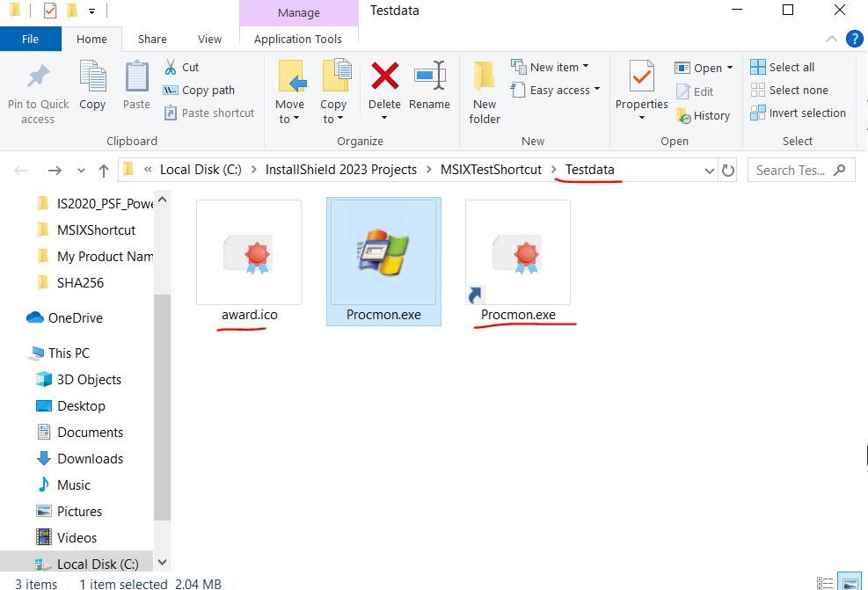Open the Copy path tool
Screen dimensions: 868x590
tap(201, 90)
